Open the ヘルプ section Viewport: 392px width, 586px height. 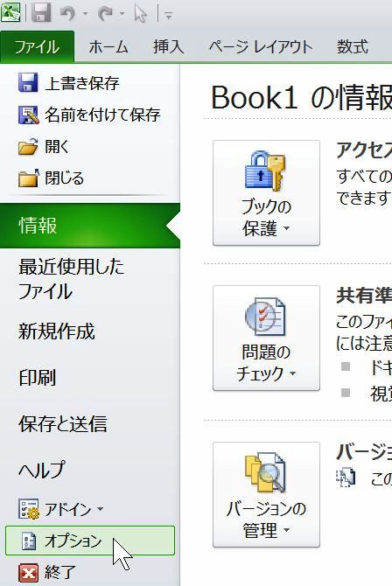tap(42, 470)
